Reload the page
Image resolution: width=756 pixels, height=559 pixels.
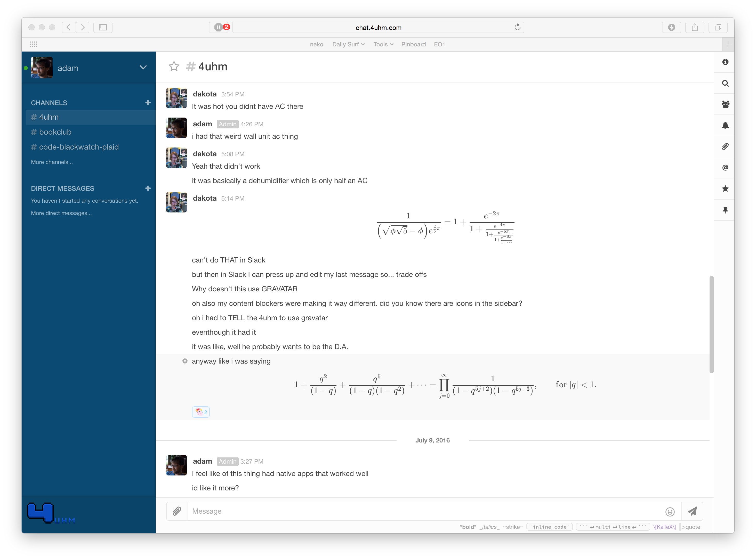tap(517, 27)
